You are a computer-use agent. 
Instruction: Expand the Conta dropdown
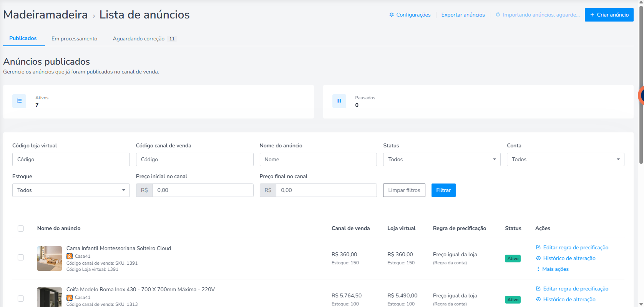(x=565, y=159)
